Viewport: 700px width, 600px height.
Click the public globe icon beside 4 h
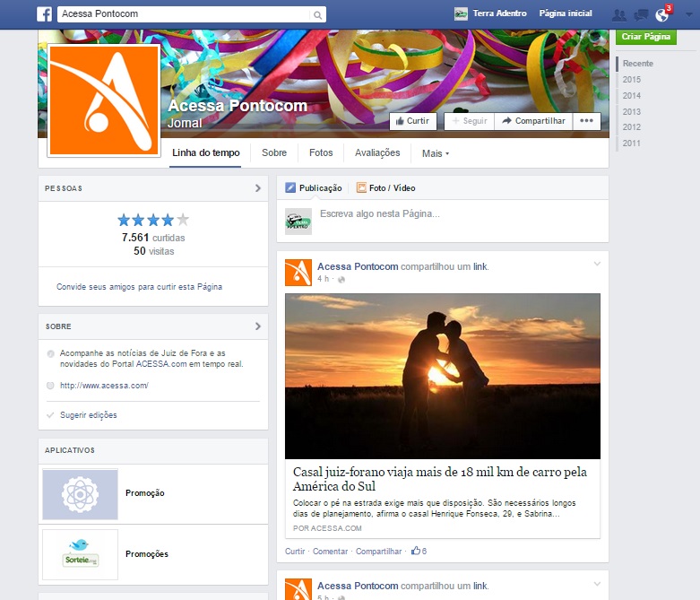pos(341,280)
